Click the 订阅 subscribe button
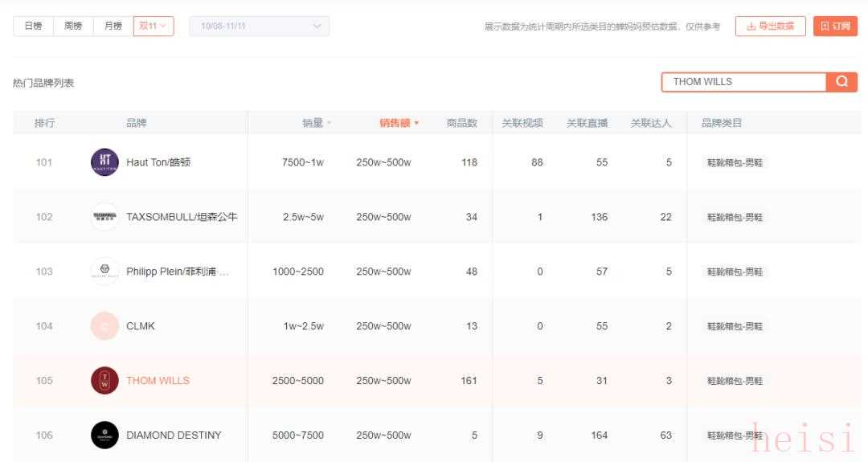The height and width of the screenshot is (462, 868). click(835, 27)
